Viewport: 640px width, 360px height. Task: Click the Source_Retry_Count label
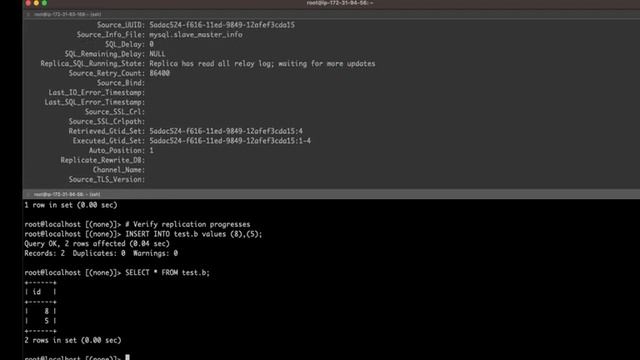pyautogui.click(x=107, y=73)
